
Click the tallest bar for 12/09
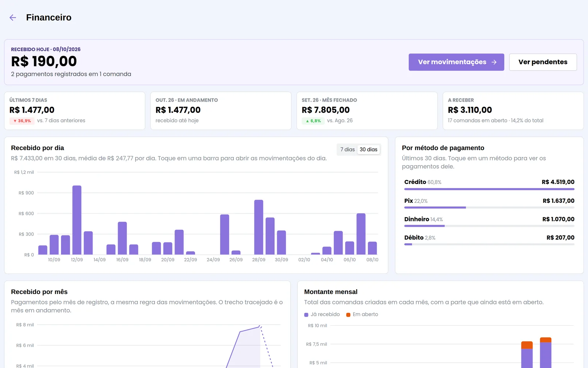coord(77,220)
